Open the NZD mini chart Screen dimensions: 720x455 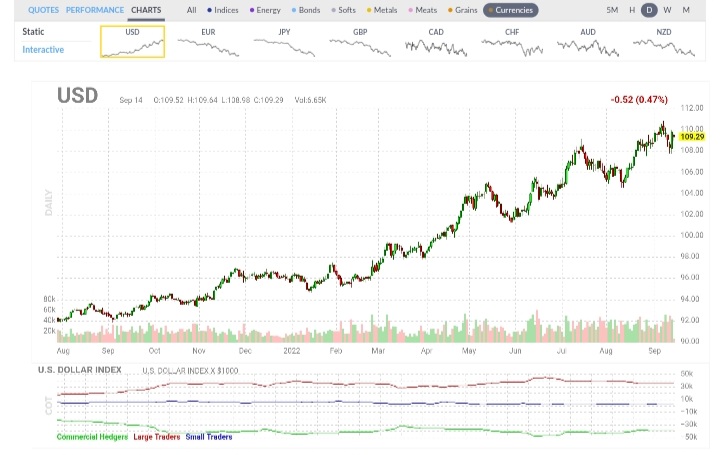tap(664, 42)
